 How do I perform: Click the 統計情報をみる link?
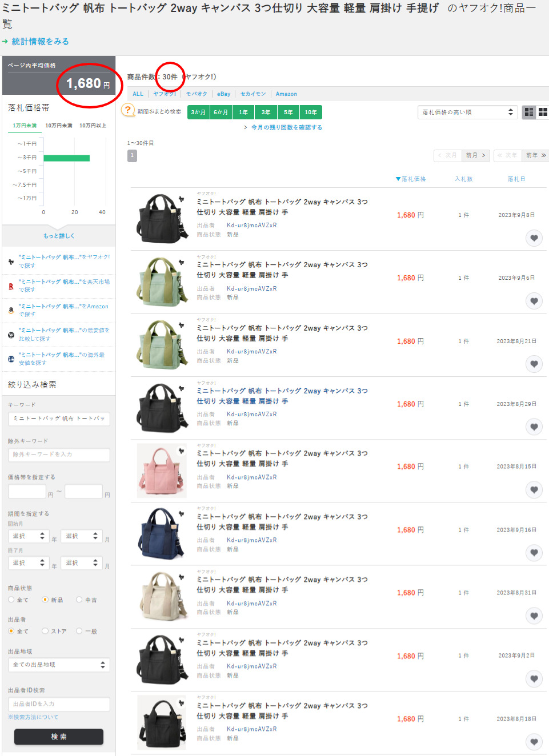[x=40, y=42]
